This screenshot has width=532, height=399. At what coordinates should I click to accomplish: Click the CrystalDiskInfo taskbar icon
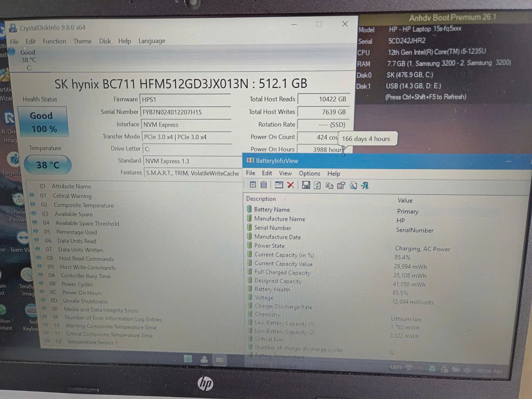[204, 359]
